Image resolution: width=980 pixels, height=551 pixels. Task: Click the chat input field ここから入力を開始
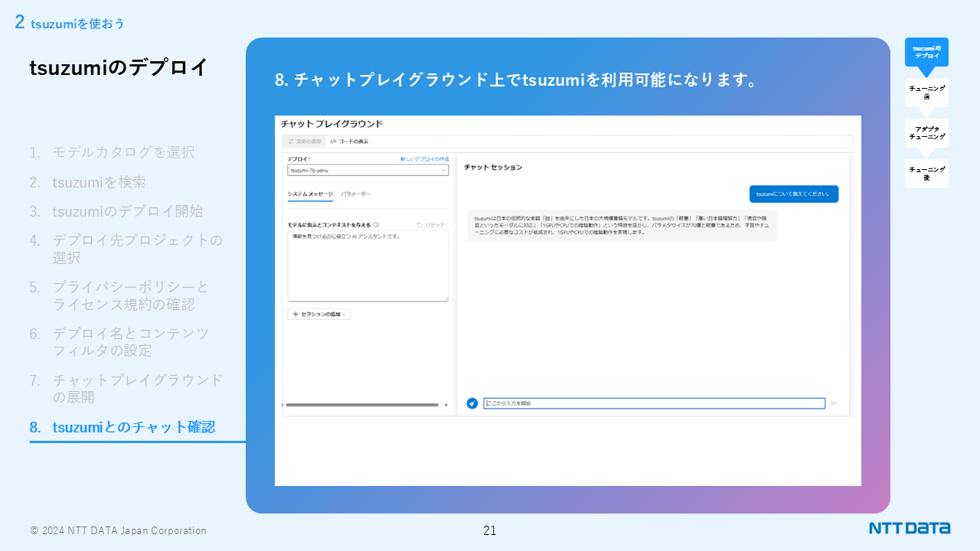tap(654, 403)
